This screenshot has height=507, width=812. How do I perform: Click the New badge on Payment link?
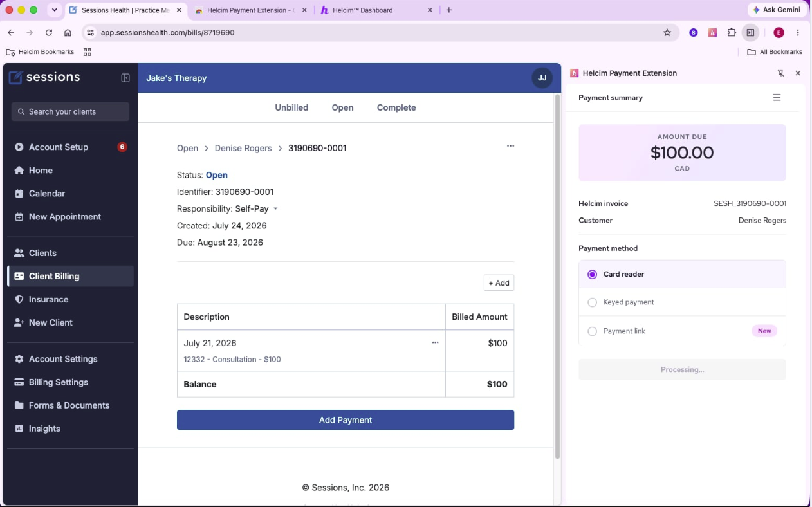(x=764, y=331)
